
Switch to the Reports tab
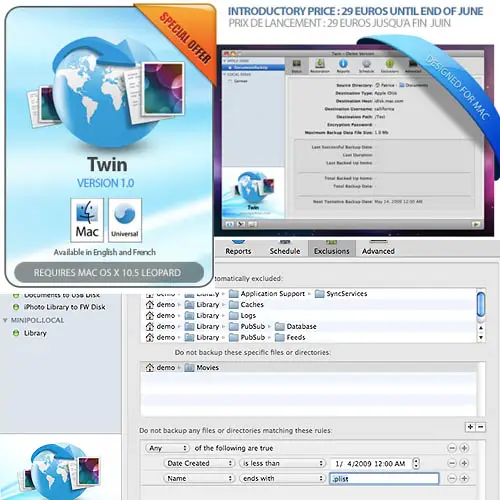pos(238,248)
